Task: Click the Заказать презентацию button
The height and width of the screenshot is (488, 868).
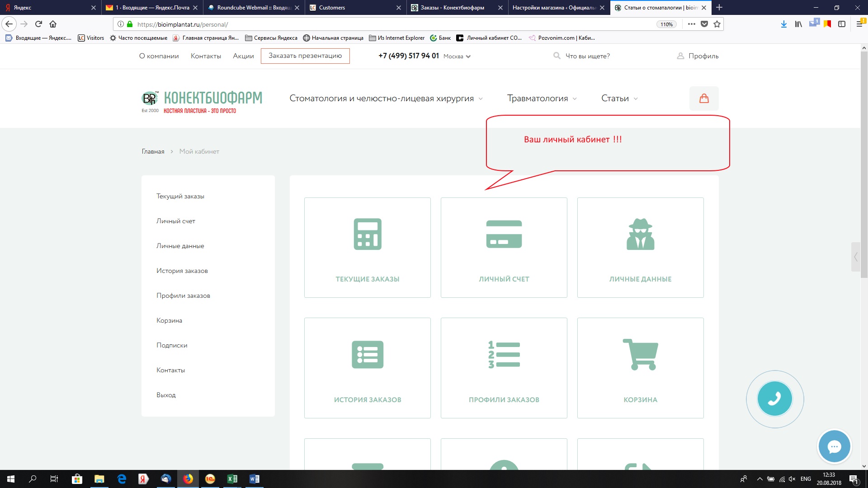Action: pos(305,56)
